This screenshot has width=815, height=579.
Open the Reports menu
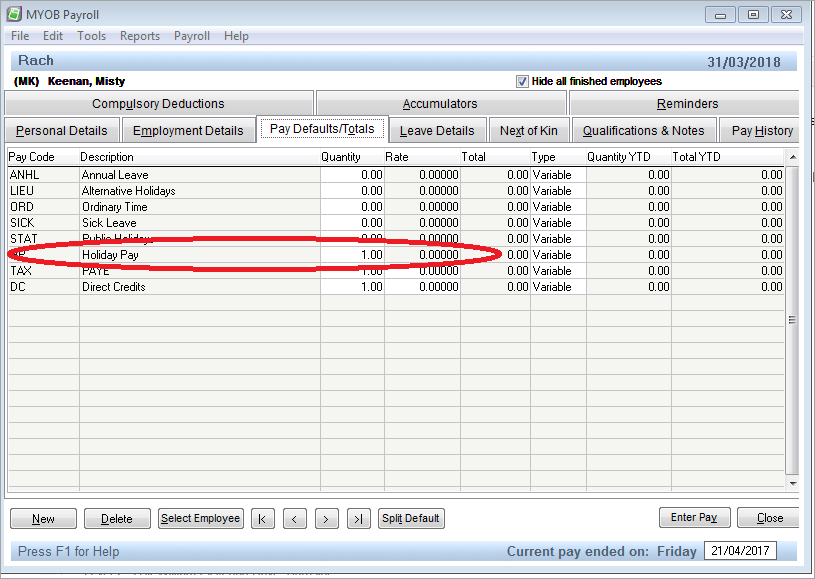pos(140,36)
